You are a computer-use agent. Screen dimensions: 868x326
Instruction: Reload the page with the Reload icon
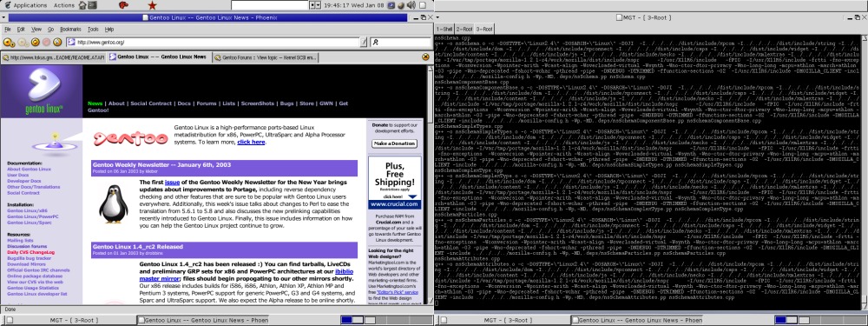click(x=35, y=42)
